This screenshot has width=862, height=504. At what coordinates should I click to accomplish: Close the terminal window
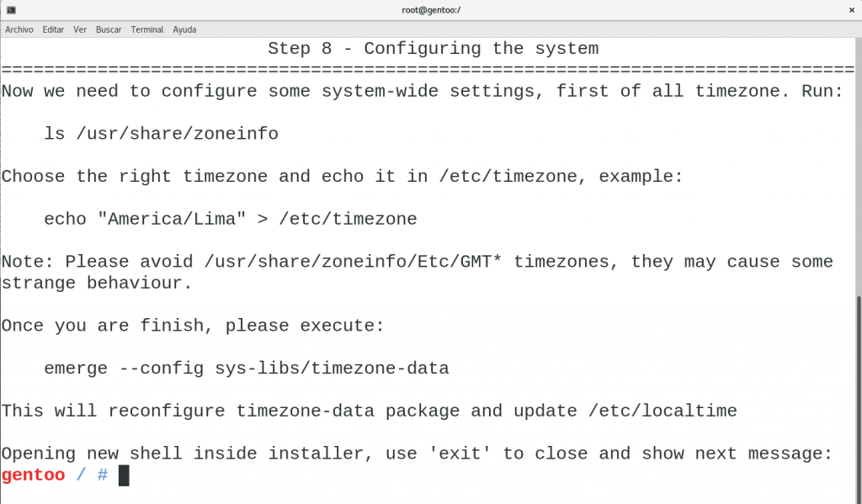pyautogui.click(x=851, y=10)
